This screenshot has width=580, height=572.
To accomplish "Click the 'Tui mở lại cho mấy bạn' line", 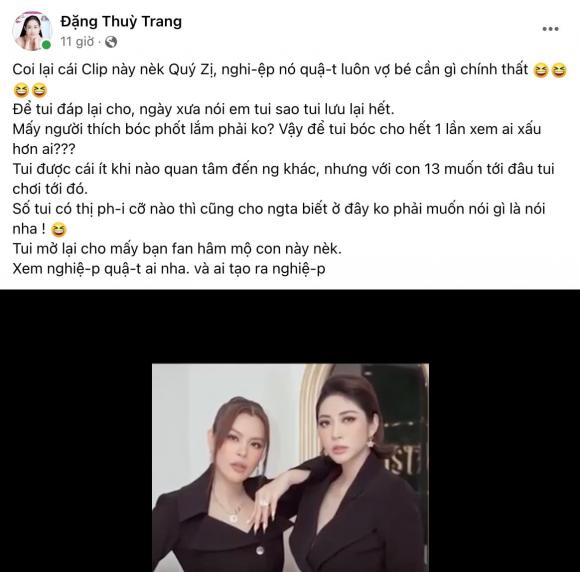I will [x=177, y=249].
